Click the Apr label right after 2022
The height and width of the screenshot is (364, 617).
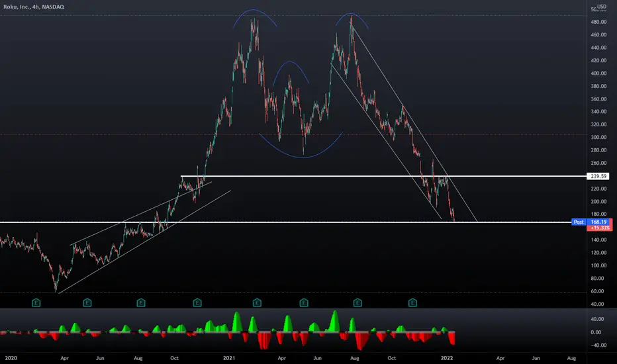coord(500,358)
